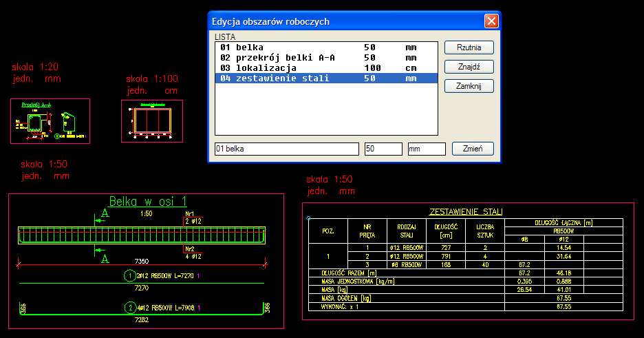Click the Znajdź button
The image size is (644, 338).
[469, 67]
